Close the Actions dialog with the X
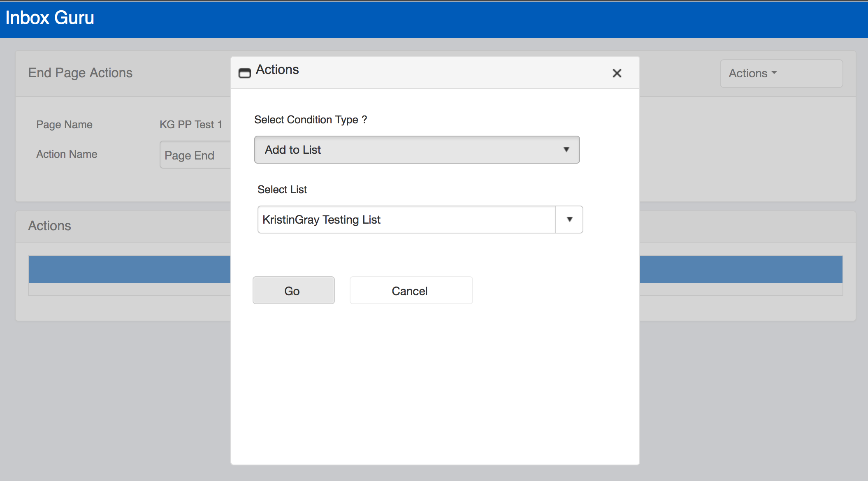The image size is (868, 481). point(617,73)
